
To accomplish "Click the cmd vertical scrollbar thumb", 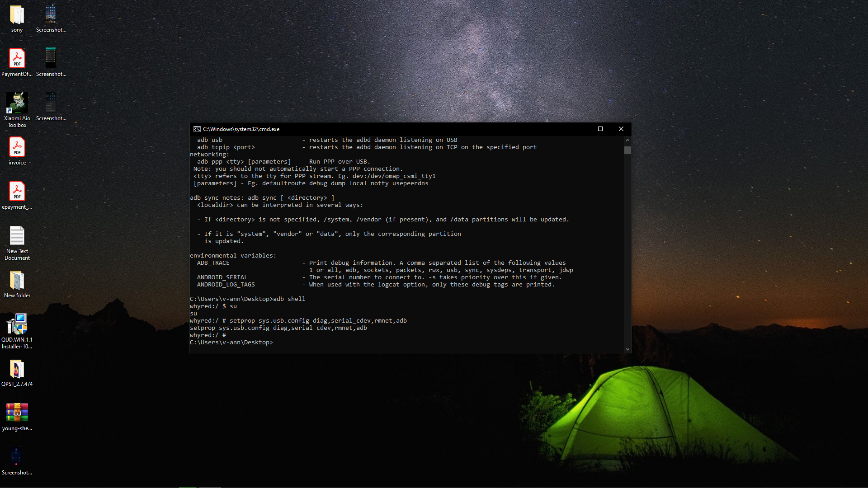I will [x=627, y=150].
